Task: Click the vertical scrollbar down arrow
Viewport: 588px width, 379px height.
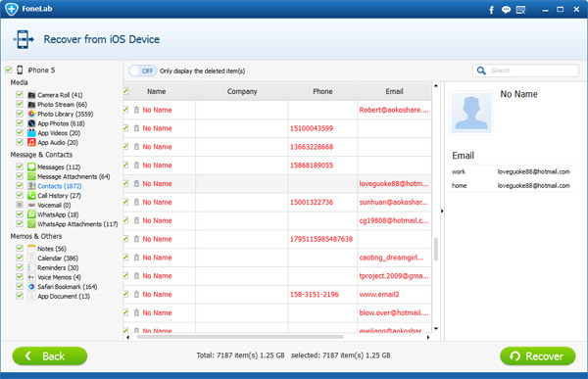Action: click(436, 328)
